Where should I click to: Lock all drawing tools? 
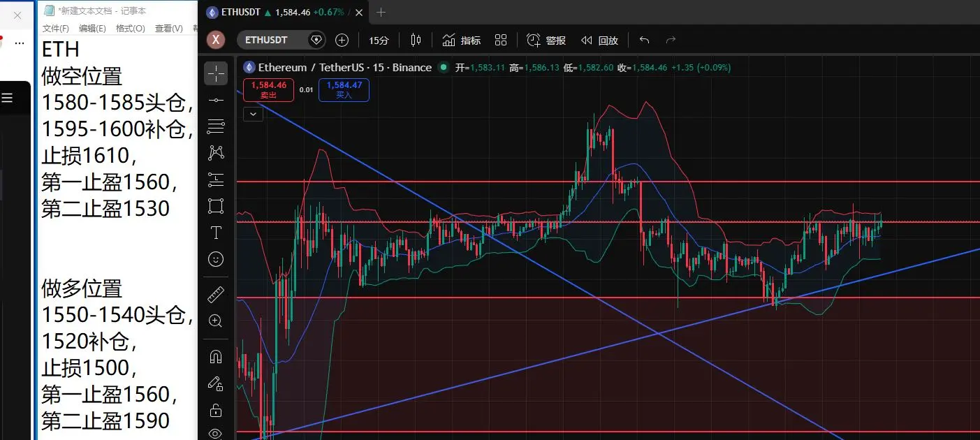click(x=216, y=409)
